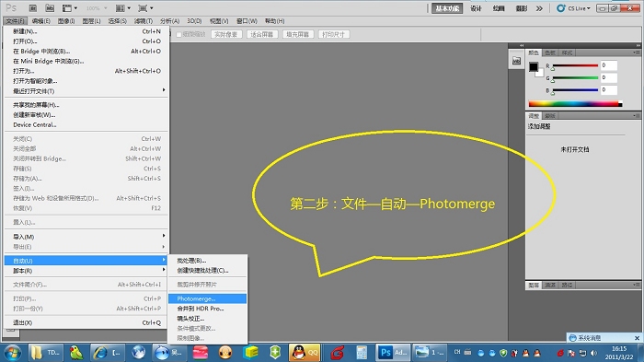Click the background color swatch
The image size is (644, 362).
click(x=541, y=75)
